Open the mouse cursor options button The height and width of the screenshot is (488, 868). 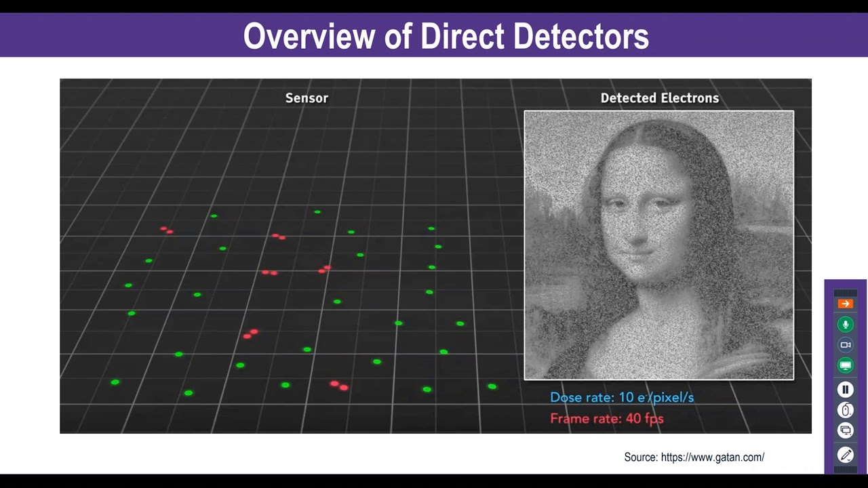(x=845, y=410)
